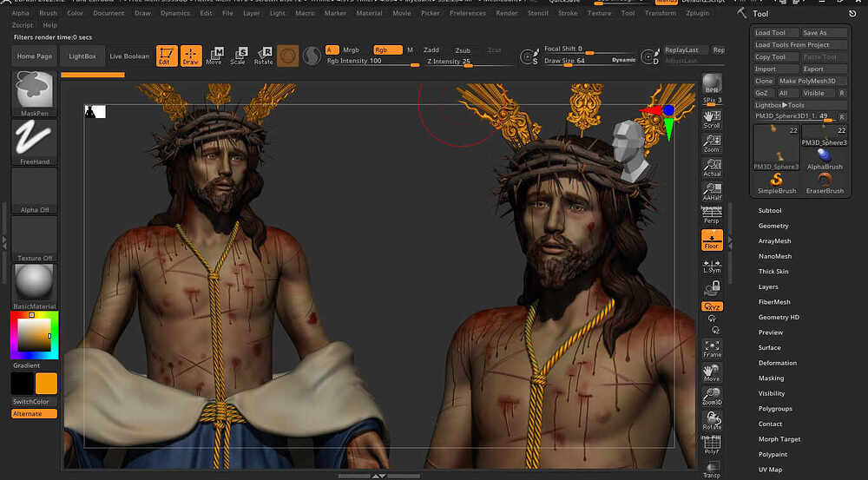Screen dimensions: 868x480
Task: Open the MaskPen brush thumbnail
Action: click(x=35, y=93)
